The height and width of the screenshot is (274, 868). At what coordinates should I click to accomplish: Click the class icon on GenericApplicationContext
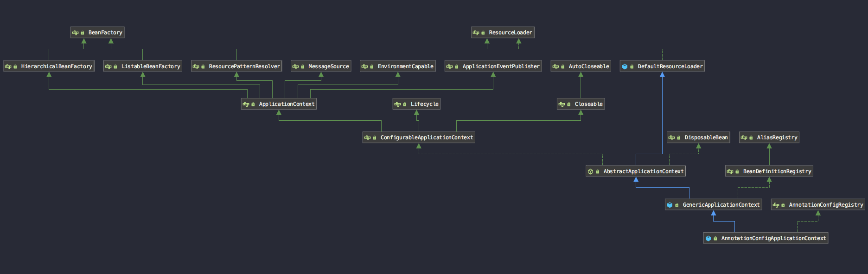pyautogui.click(x=670, y=205)
